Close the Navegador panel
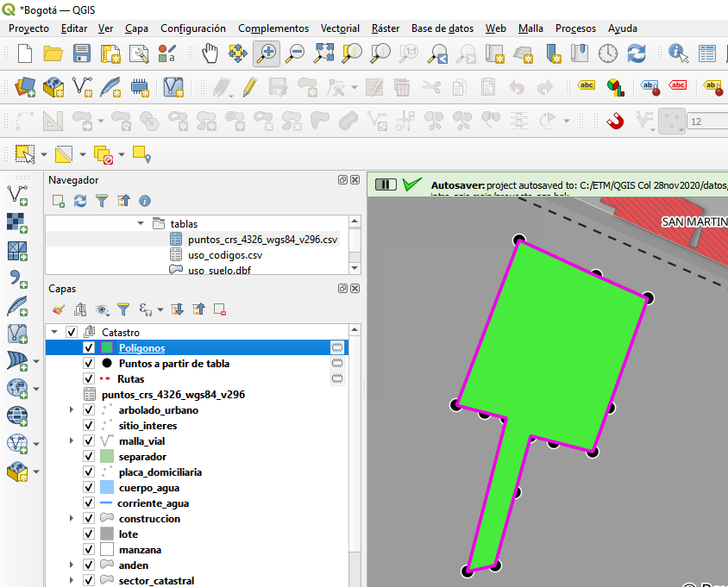This screenshot has width=728, height=587. point(355,180)
